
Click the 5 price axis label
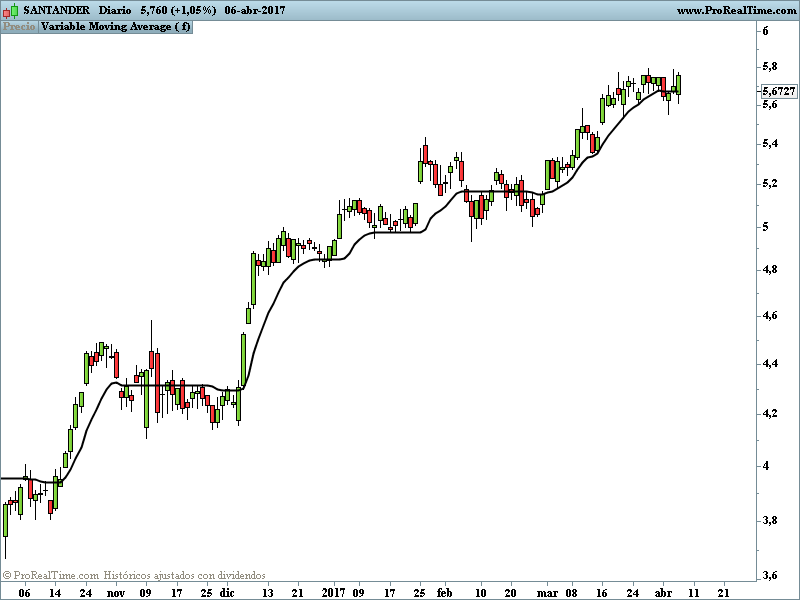click(765, 227)
